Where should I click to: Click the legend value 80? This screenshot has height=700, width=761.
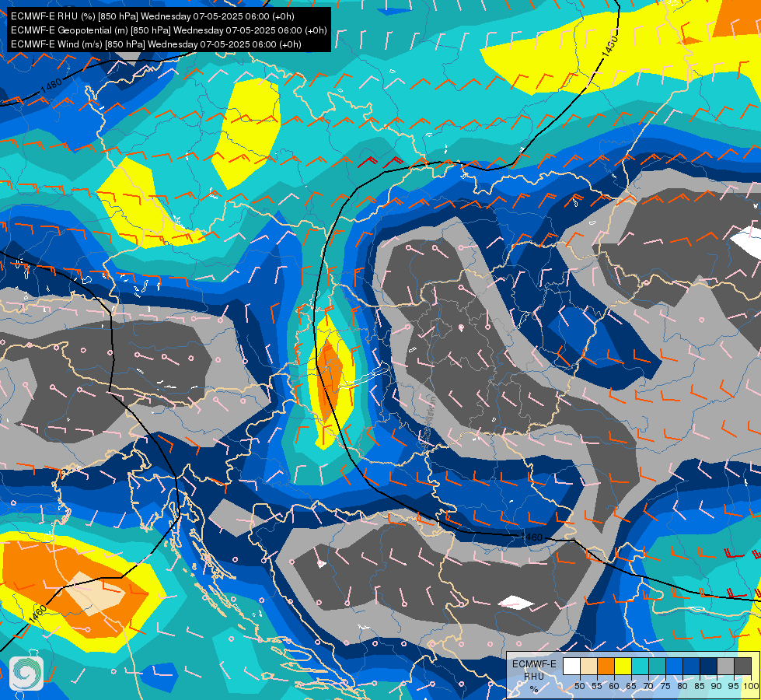point(682,687)
